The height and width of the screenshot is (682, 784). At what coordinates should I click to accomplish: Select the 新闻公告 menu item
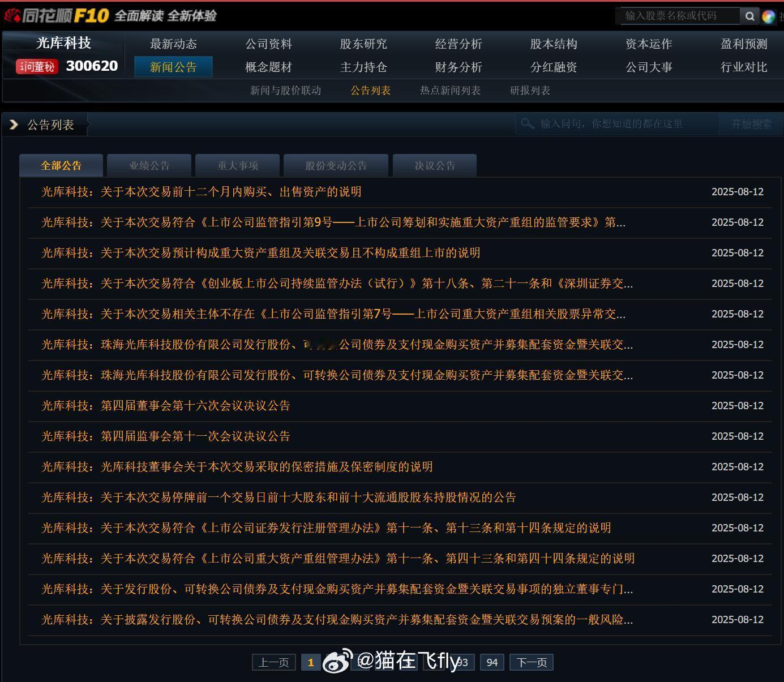point(173,67)
